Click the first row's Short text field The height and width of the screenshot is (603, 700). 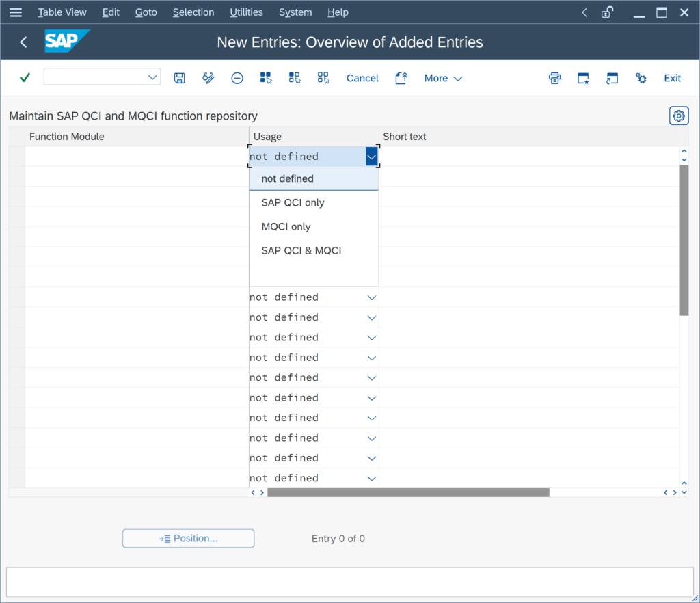point(529,157)
